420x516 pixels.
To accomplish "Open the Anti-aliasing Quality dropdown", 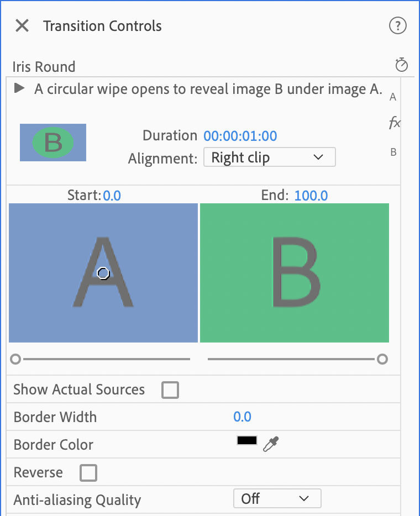I will pos(277,498).
